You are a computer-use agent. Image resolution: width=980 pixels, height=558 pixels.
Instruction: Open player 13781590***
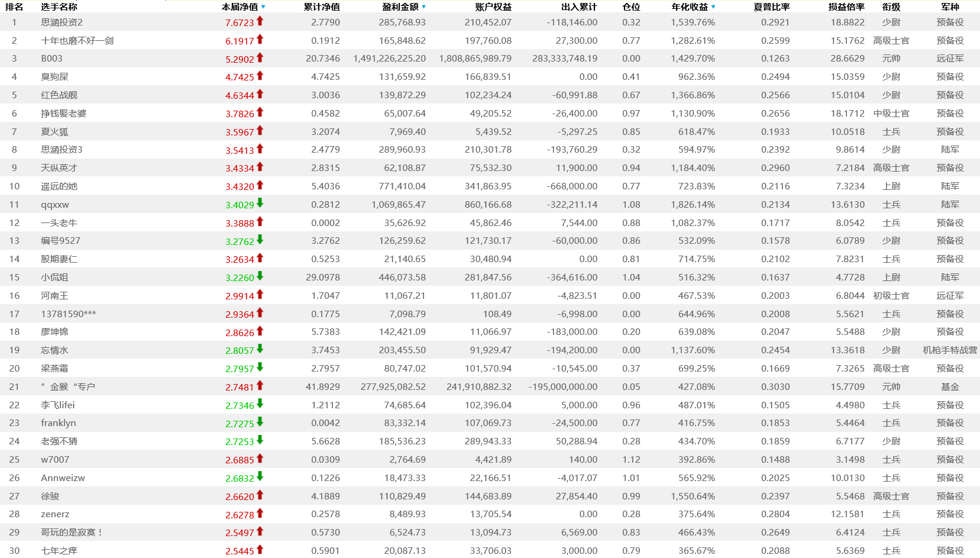[x=69, y=314]
